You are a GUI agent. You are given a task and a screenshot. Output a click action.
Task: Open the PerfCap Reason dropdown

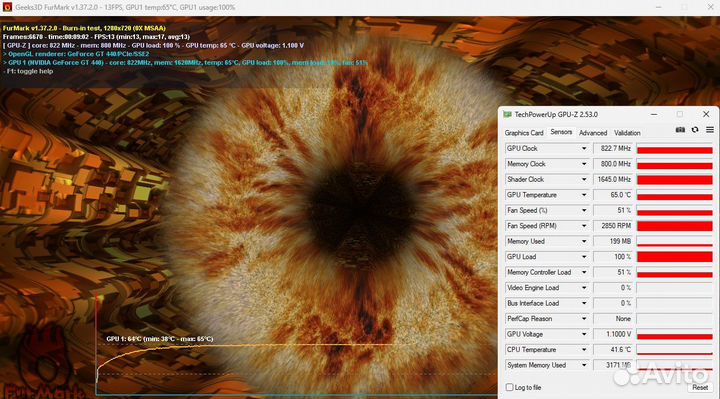click(584, 319)
